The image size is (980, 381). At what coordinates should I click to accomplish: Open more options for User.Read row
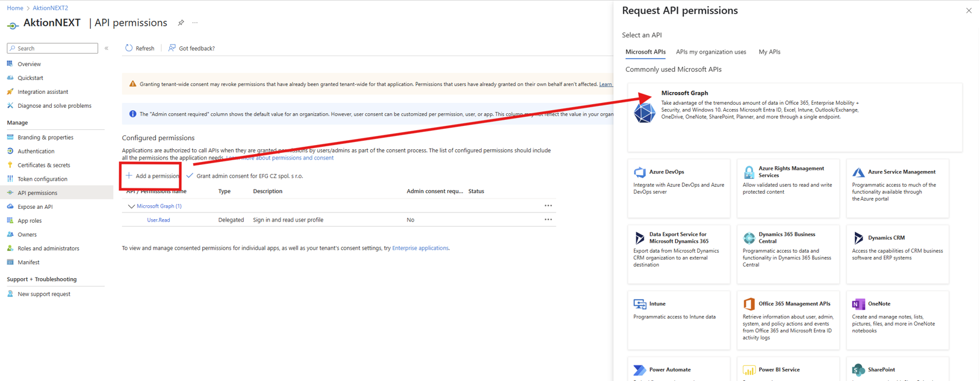click(x=548, y=220)
